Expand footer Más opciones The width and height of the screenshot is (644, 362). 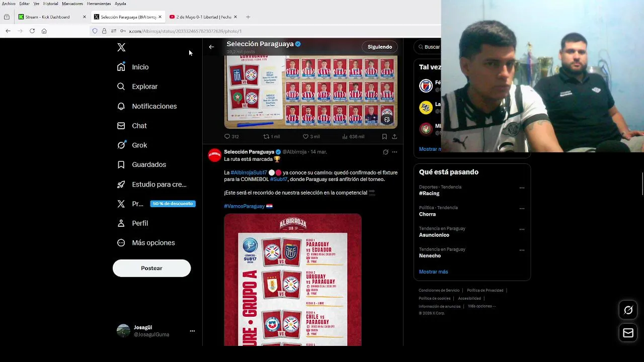click(x=481, y=306)
